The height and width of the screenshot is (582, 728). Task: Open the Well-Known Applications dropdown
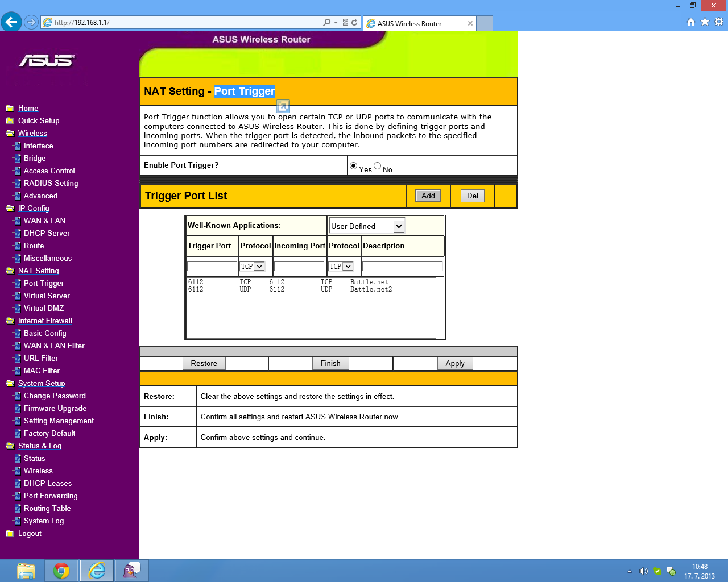pos(367,226)
